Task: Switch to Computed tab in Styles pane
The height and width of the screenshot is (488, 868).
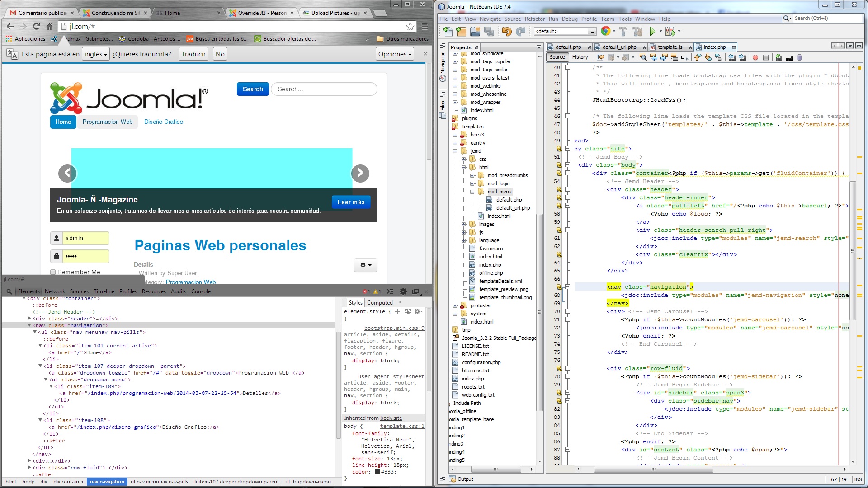Action: [380, 303]
